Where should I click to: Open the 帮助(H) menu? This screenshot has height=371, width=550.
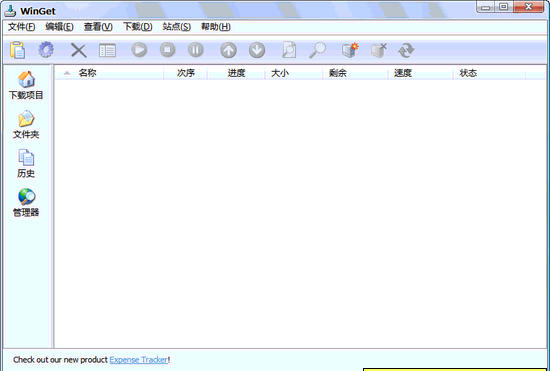point(215,27)
